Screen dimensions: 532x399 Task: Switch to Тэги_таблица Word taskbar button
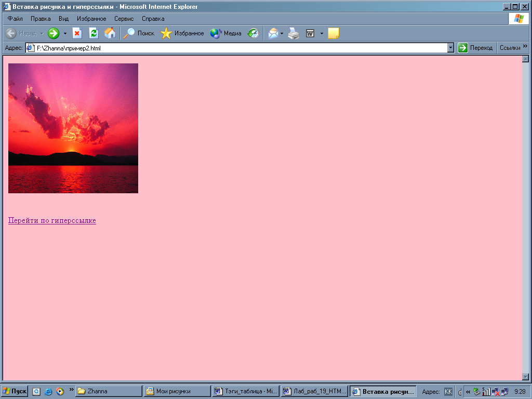(x=246, y=391)
